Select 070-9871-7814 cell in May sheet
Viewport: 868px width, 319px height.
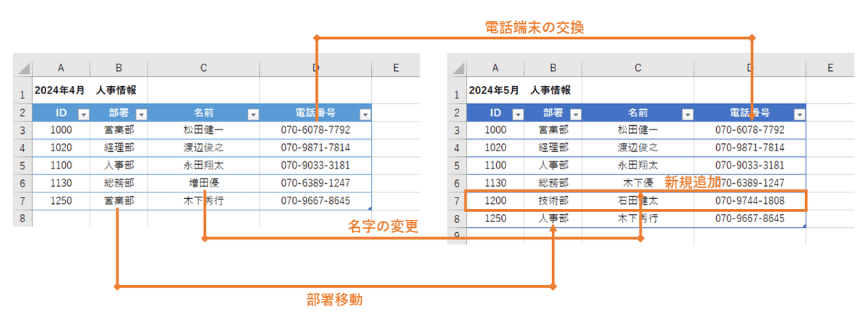[750, 148]
